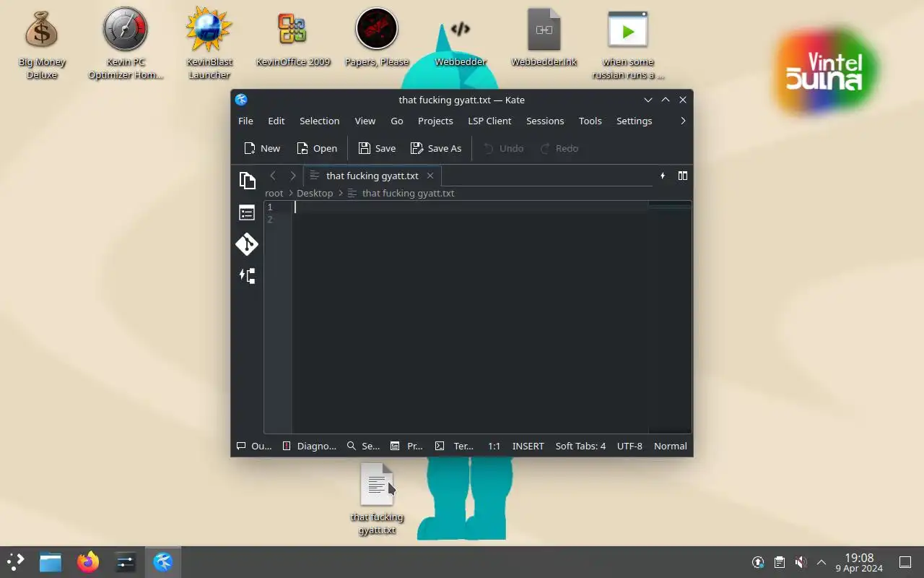The width and height of the screenshot is (924, 578).
Task: Click 'root' in the breadcrumb path
Action: 274,193
